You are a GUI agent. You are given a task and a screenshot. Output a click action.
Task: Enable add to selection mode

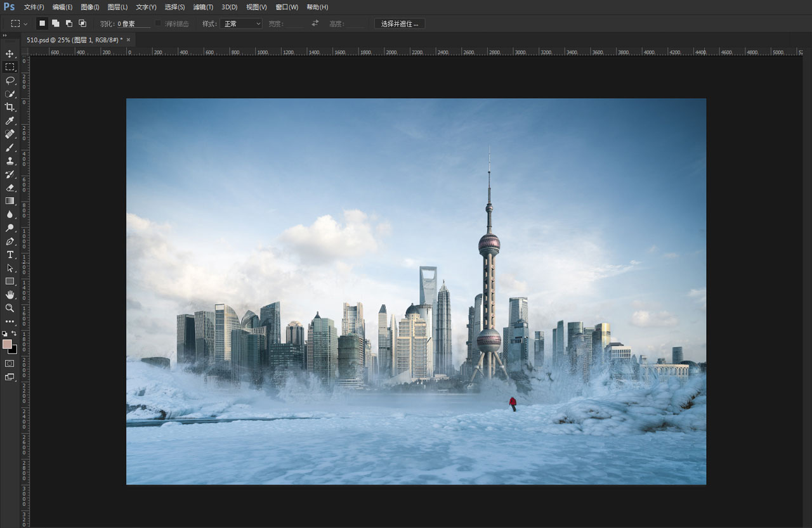(x=56, y=23)
